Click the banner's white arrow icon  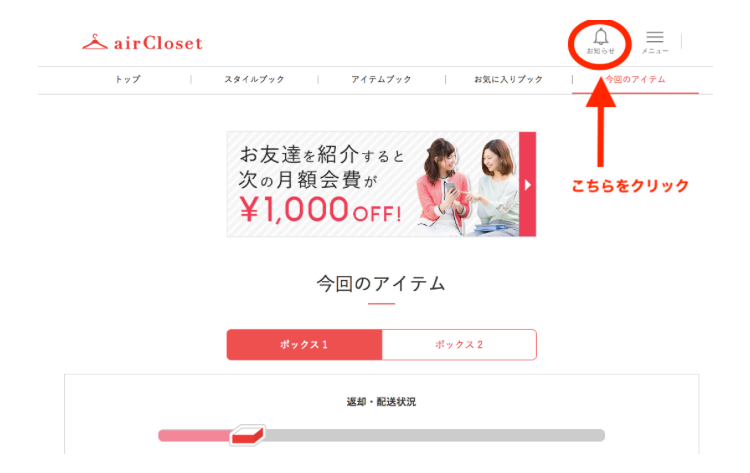click(x=528, y=185)
